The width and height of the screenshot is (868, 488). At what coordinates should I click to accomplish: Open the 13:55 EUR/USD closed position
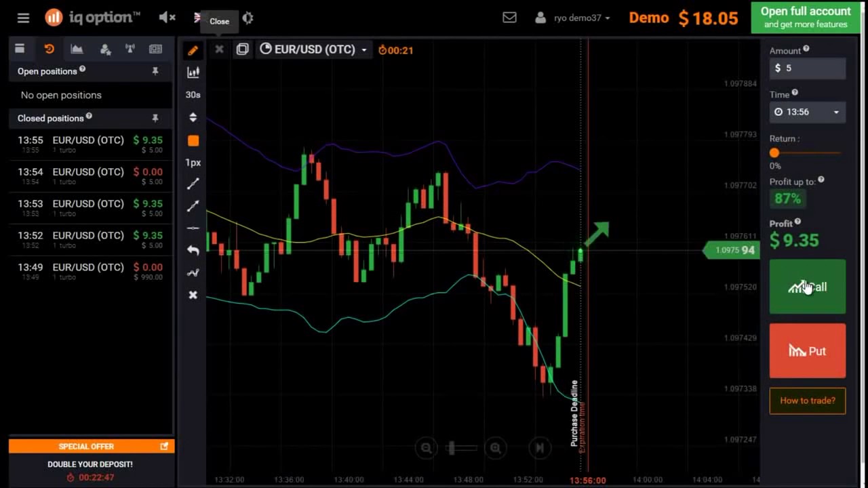(x=90, y=144)
